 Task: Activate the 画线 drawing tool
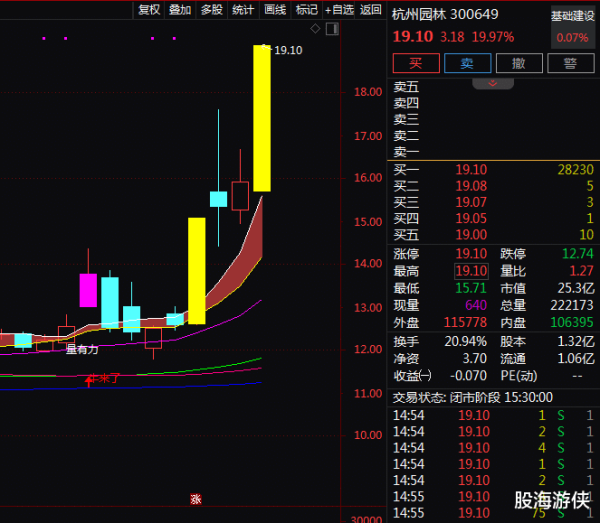[275, 10]
